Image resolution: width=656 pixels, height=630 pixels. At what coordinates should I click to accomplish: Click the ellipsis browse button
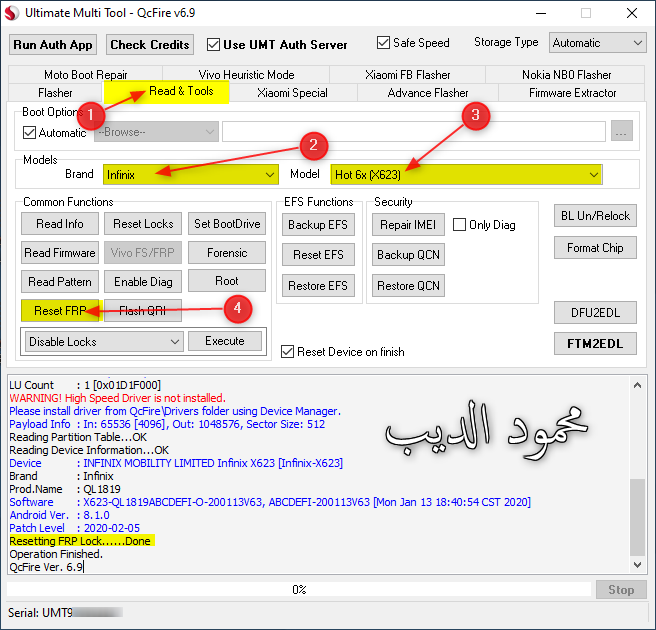(x=621, y=131)
